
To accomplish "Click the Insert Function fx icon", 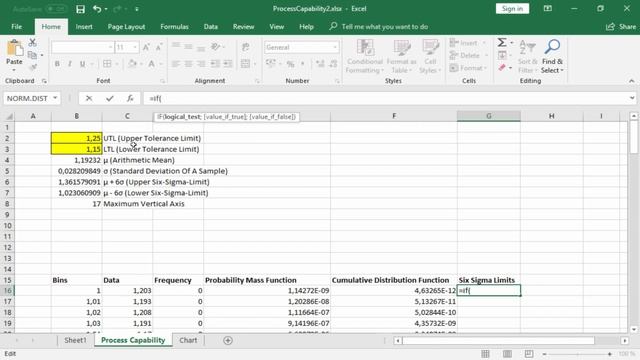I will (x=130, y=98).
